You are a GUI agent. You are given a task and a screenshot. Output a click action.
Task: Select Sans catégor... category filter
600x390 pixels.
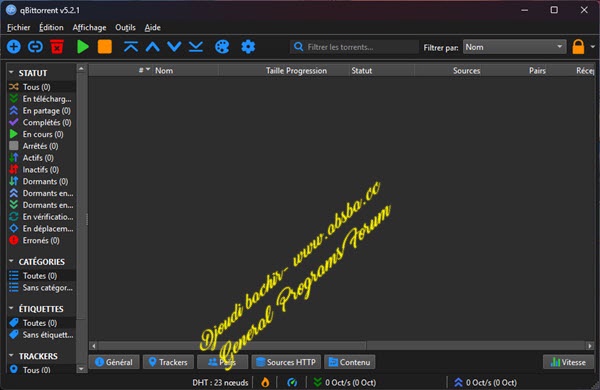click(x=41, y=287)
